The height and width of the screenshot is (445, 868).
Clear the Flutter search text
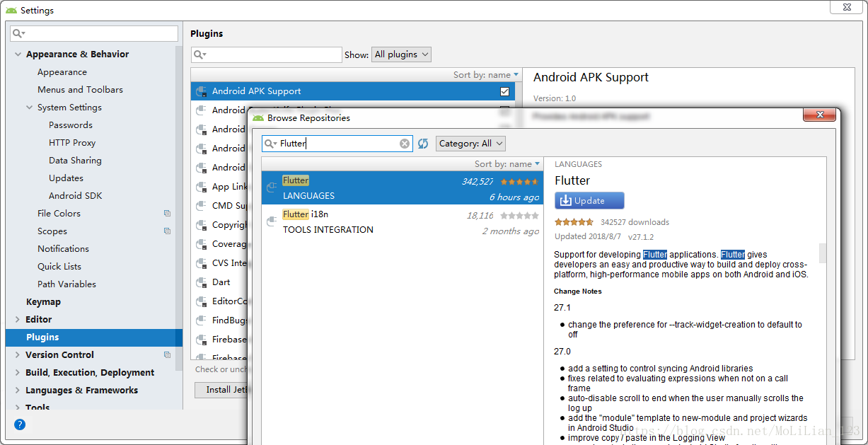pyautogui.click(x=405, y=144)
